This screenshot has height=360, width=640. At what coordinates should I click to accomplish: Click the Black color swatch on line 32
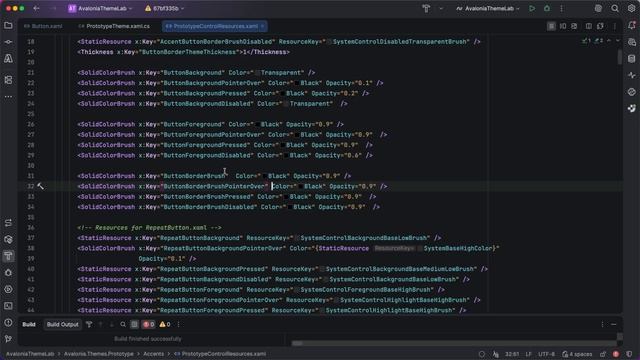pyautogui.click(x=300, y=186)
